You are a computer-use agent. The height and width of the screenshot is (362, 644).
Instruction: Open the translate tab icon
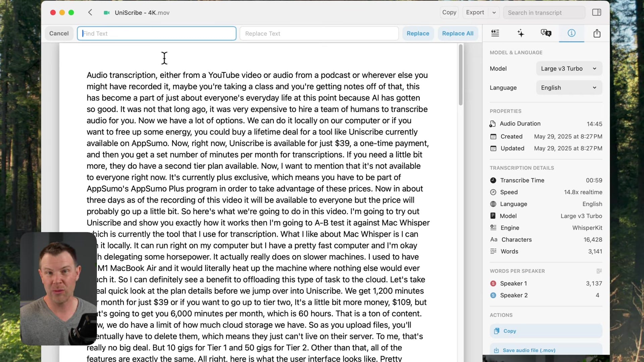click(546, 33)
